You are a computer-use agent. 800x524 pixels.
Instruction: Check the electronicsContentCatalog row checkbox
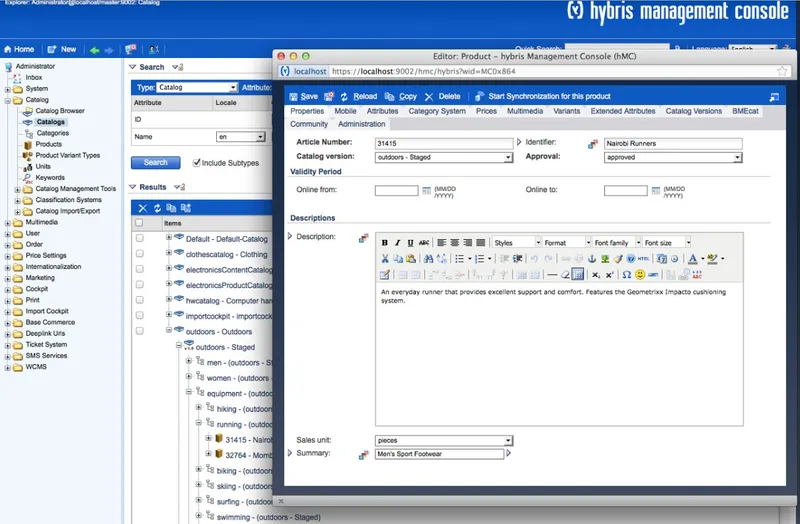(140, 269)
